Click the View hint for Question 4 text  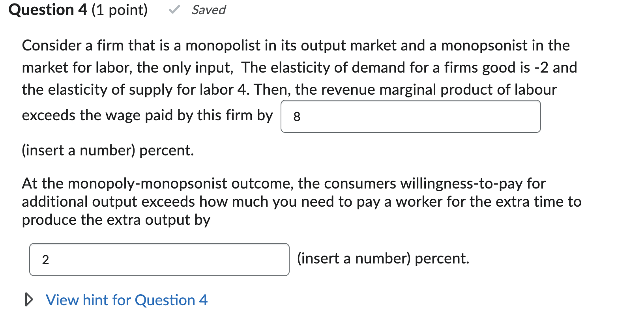[x=126, y=300]
